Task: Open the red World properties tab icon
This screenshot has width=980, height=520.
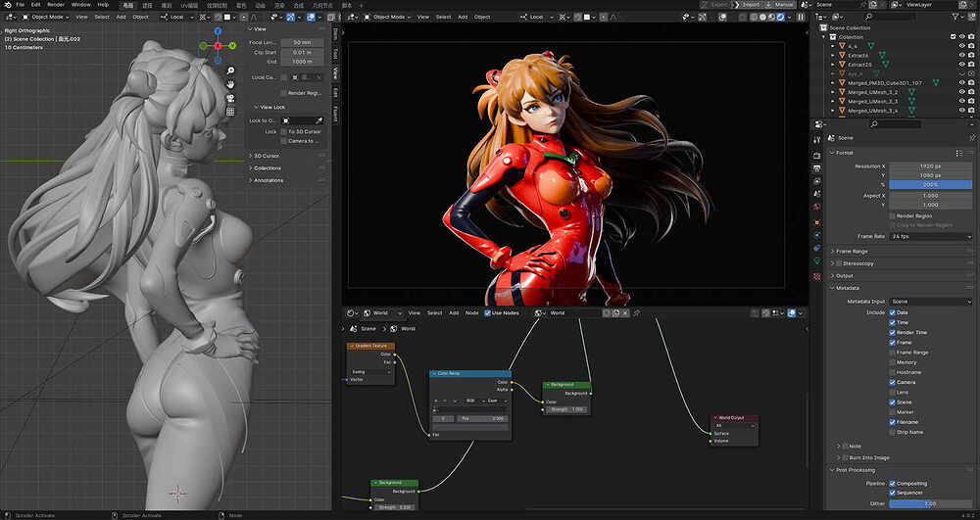Action: (817, 207)
